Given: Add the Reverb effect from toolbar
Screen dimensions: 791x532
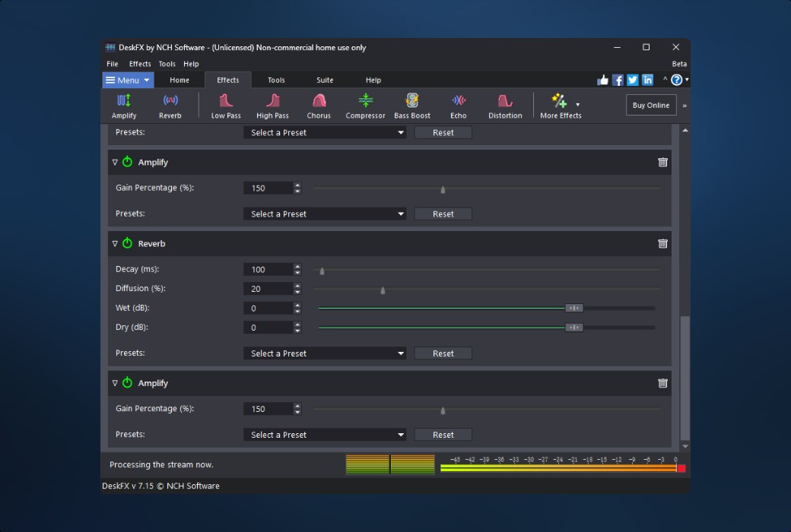Looking at the screenshot, I should point(170,106).
